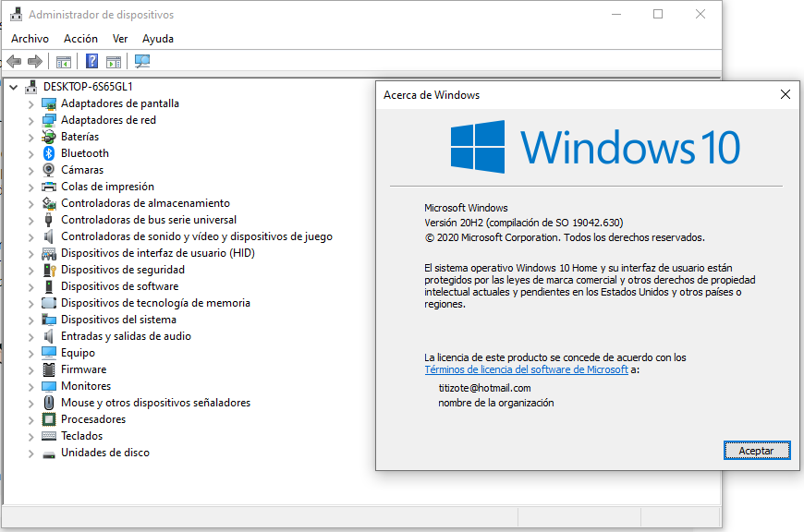
Task: Click the Dispositivos de software icon
Action: pyautogui.click(x=49, y=286)
